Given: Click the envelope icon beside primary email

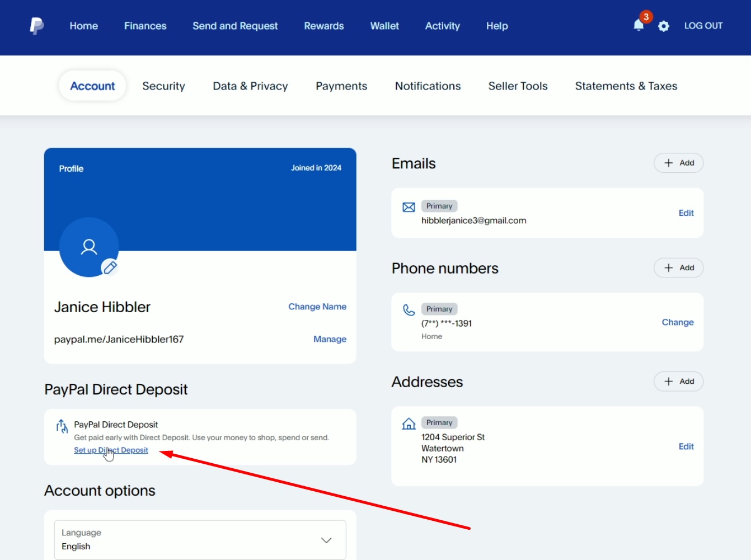Looking at the screenshot, I should [409, 208].
